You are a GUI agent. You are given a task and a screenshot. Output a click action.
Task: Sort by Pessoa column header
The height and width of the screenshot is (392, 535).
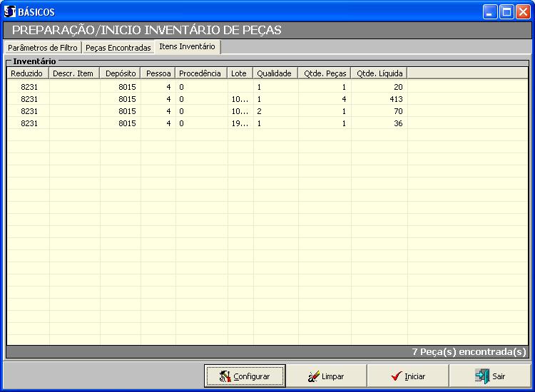(158, 73)
